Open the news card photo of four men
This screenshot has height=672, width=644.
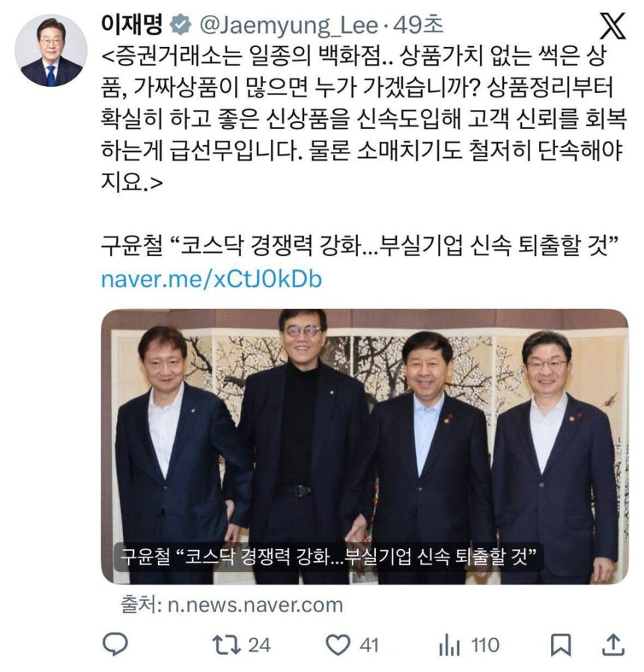365,446
